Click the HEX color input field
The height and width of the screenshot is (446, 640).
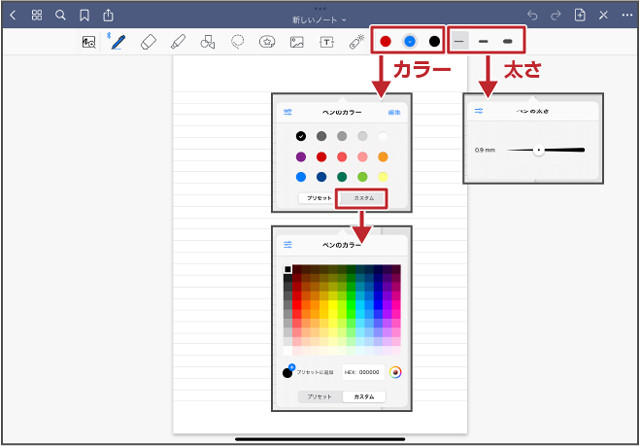(x=362, y=372)
